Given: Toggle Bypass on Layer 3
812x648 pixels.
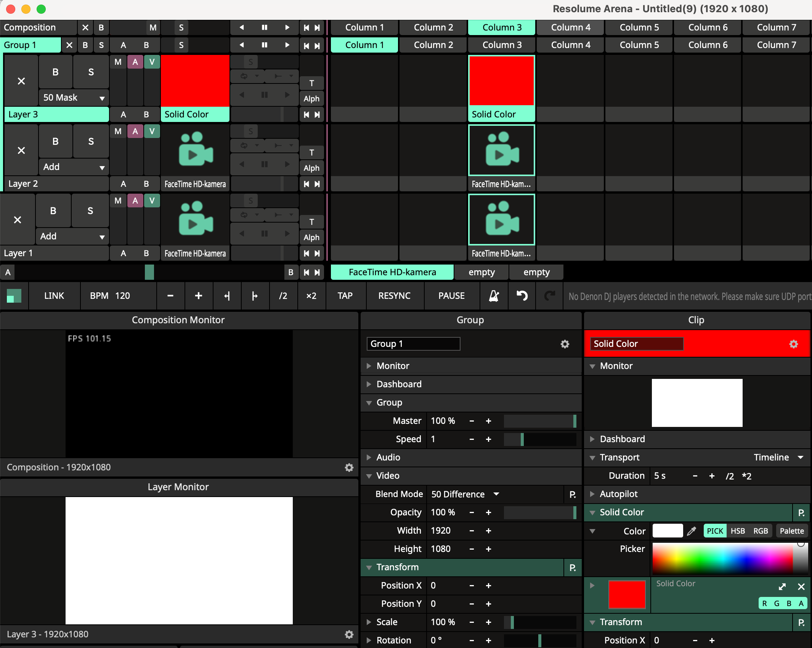Looking at the screenshot, I should point(55,72).
